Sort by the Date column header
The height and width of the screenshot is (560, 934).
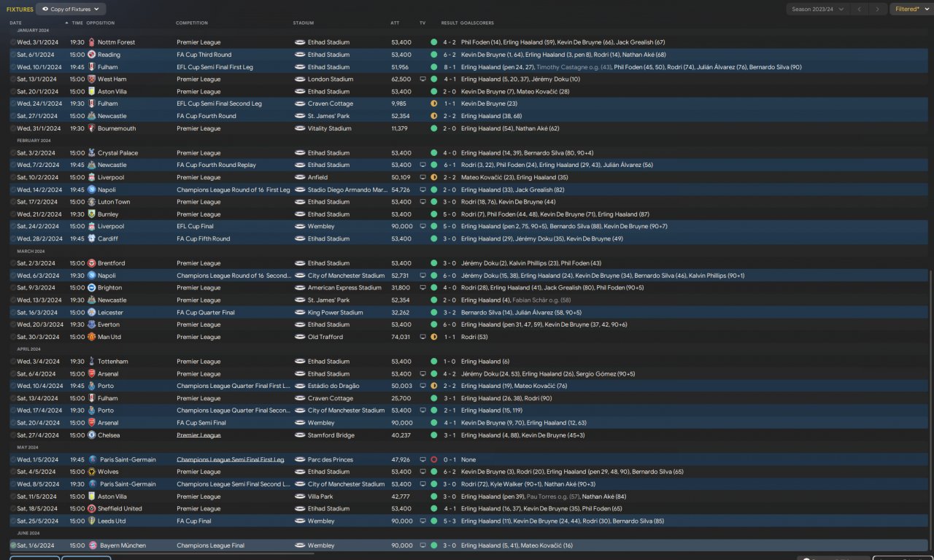[x=15, y=23]
